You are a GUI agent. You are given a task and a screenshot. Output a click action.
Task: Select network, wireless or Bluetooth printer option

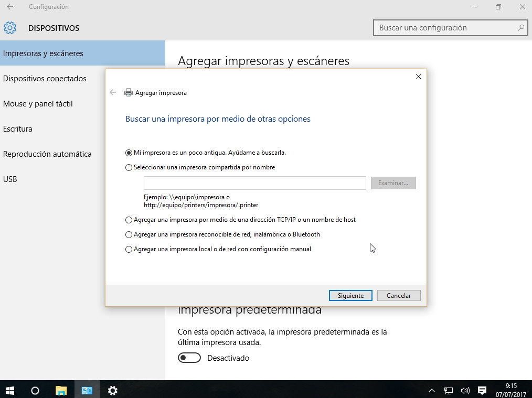pos(129,235)
